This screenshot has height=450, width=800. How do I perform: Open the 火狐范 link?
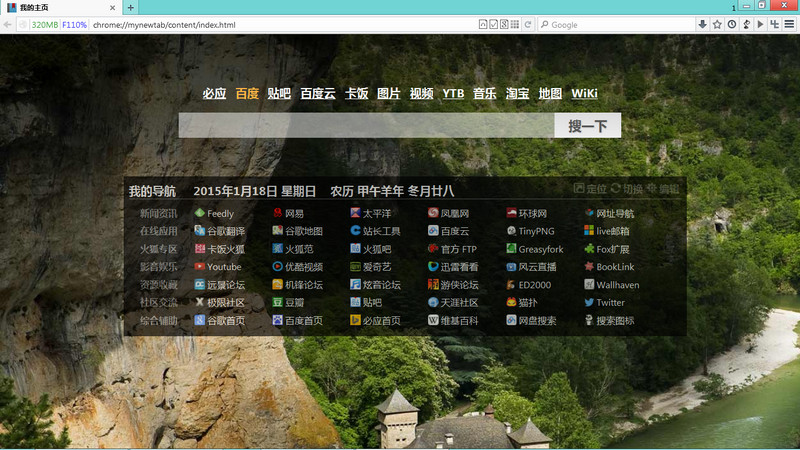[x=293, y=249]
